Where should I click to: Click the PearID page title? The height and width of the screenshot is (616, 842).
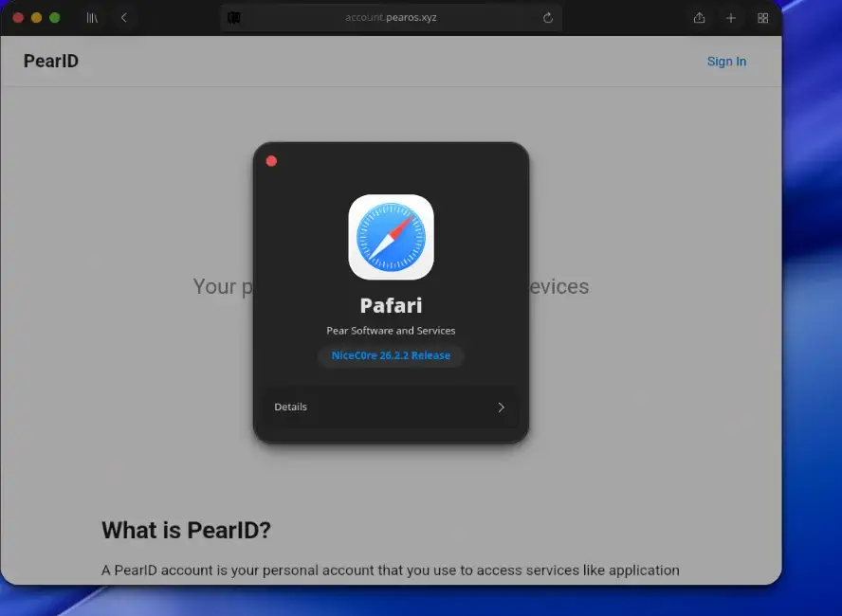(51, 62)
